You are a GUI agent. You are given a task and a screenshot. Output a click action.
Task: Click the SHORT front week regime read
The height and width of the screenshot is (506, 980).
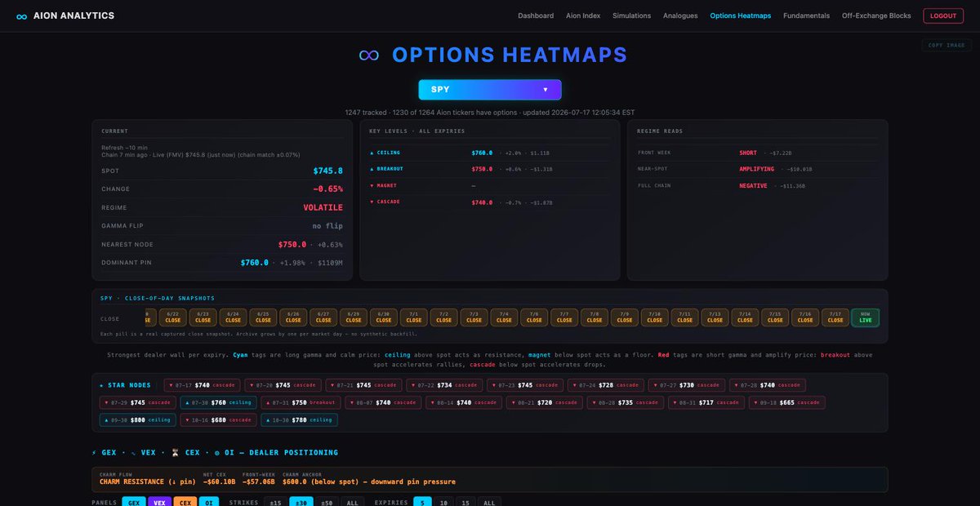tap(748, 153)
